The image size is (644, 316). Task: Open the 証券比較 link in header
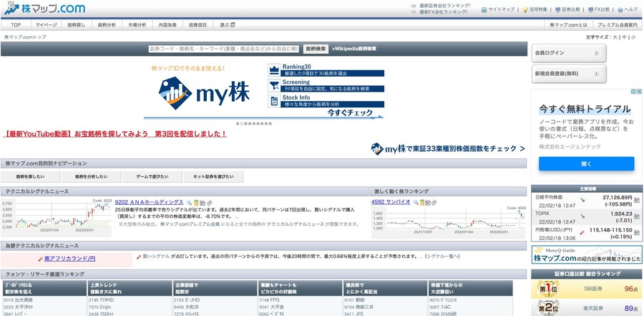pos(567,9)
